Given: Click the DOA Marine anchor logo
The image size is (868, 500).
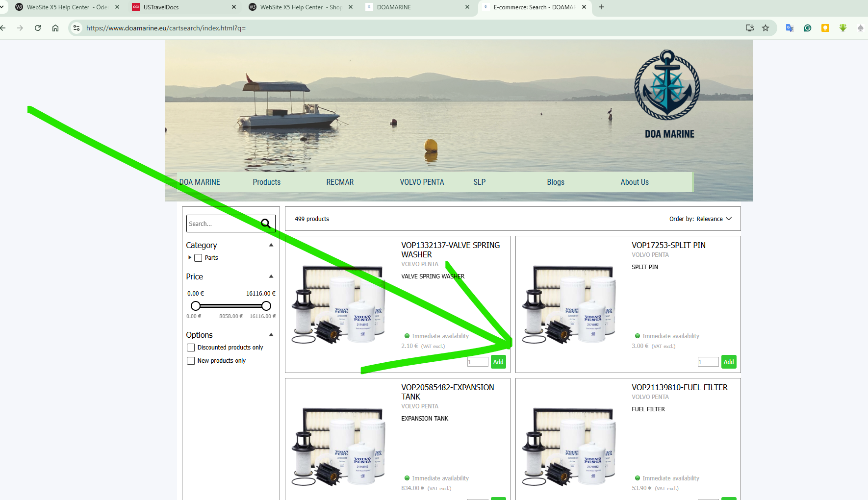Looking at the screenshot, I should (667, 86).
